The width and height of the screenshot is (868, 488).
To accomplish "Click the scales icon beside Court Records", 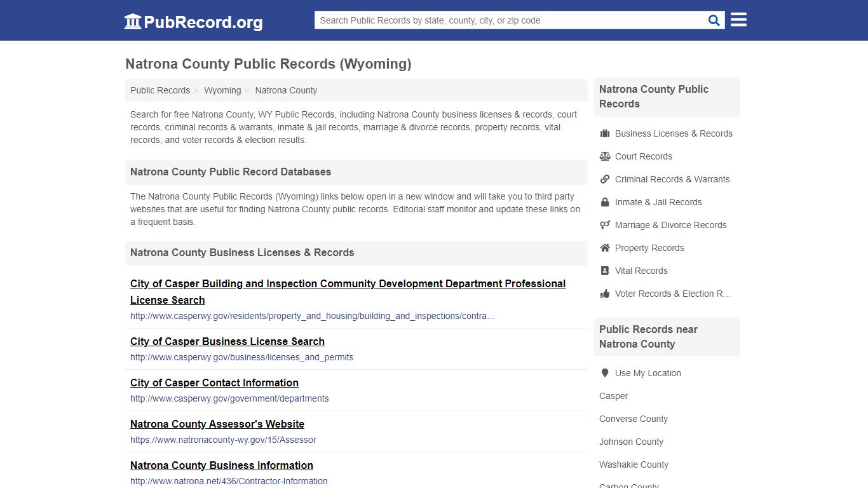I will pyautogui.click(x=605, y=156).
